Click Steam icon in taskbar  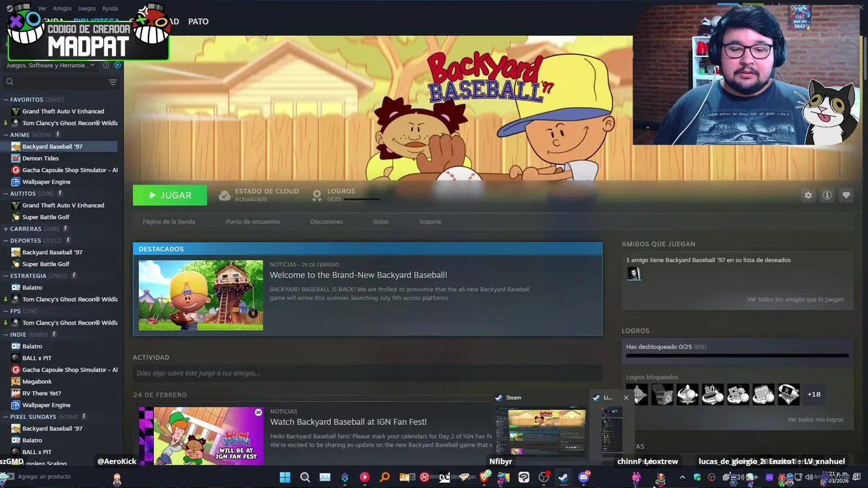pyautogui.click(x=563, y=477)
